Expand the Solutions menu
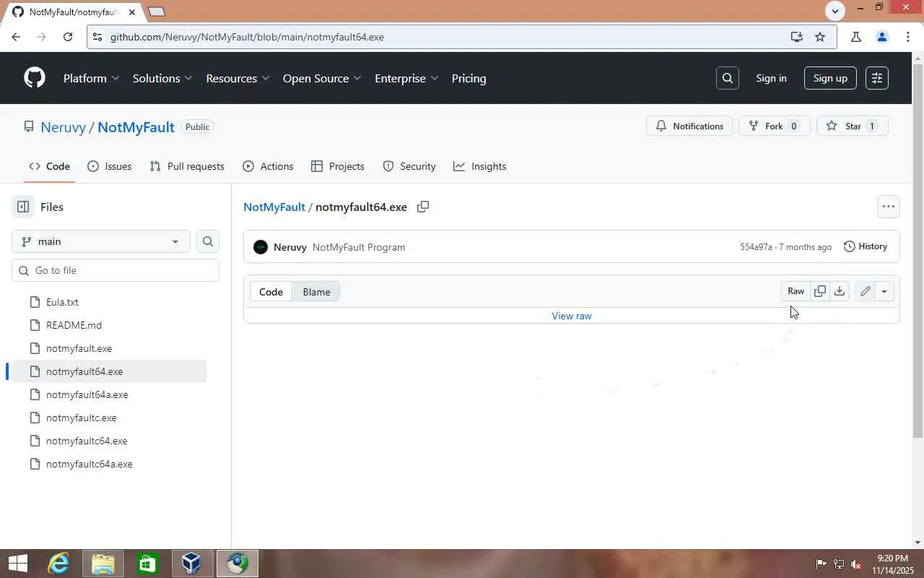This screenshot has width=924, height=578. (x=162, y=78)
